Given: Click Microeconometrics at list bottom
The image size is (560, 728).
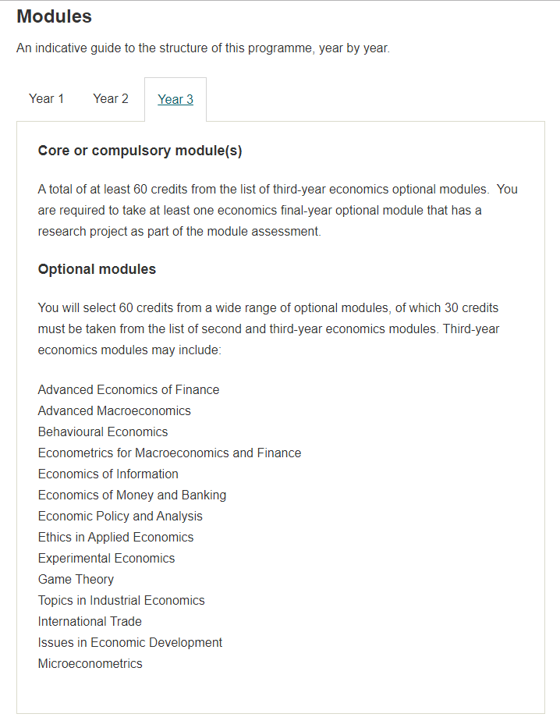Looking at the screenshot, I should pyautogui.click(x=90, y=663).
